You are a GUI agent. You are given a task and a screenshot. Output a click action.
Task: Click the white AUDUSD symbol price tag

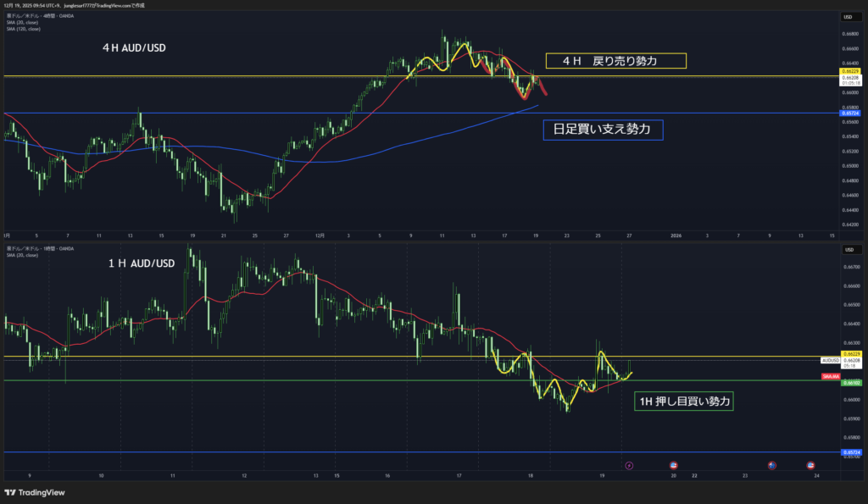[x=830, y=360]
